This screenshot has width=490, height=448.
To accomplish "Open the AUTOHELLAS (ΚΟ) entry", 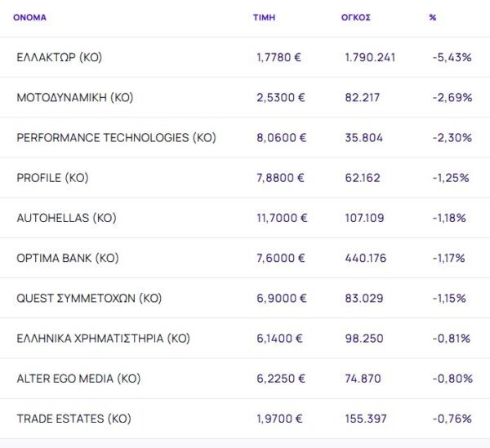I will [x=66, y=218].
